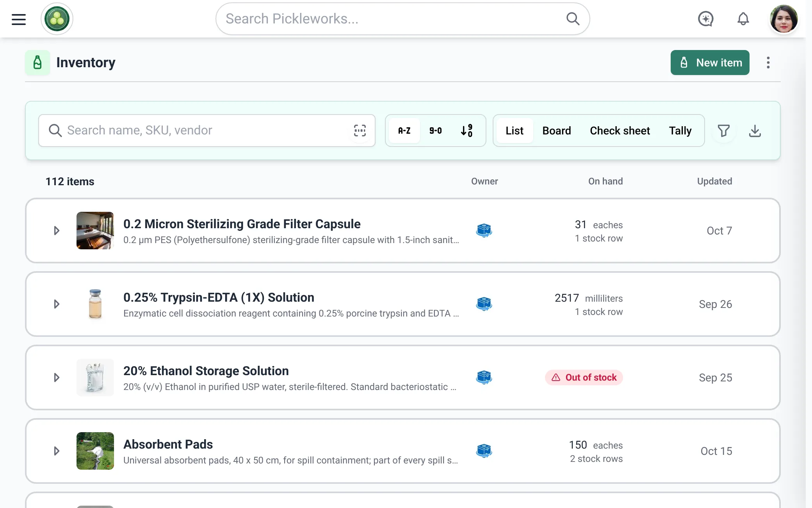Open the notifications bell
This screenshot has height=508, width=812.
pos(743,19)
